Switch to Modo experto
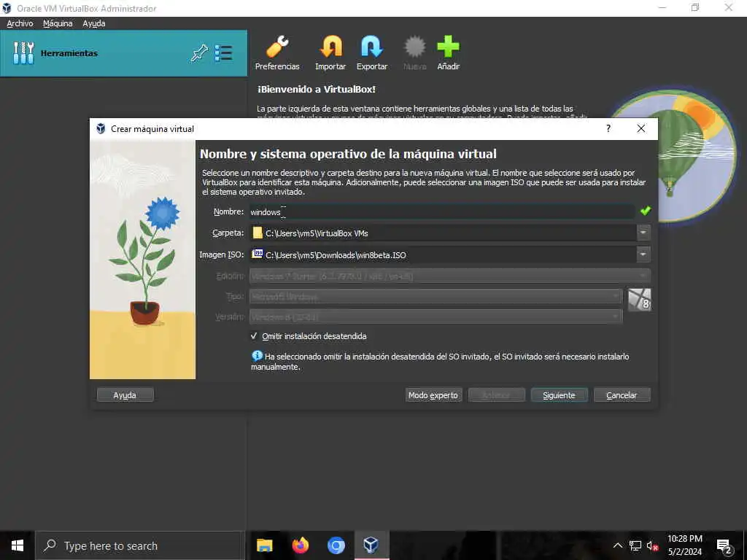 click(433, 394)
